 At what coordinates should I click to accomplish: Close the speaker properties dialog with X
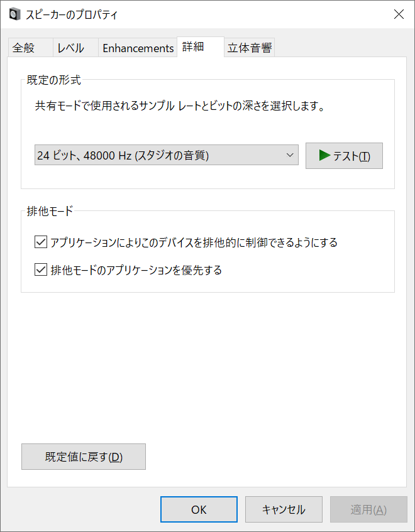399,14
